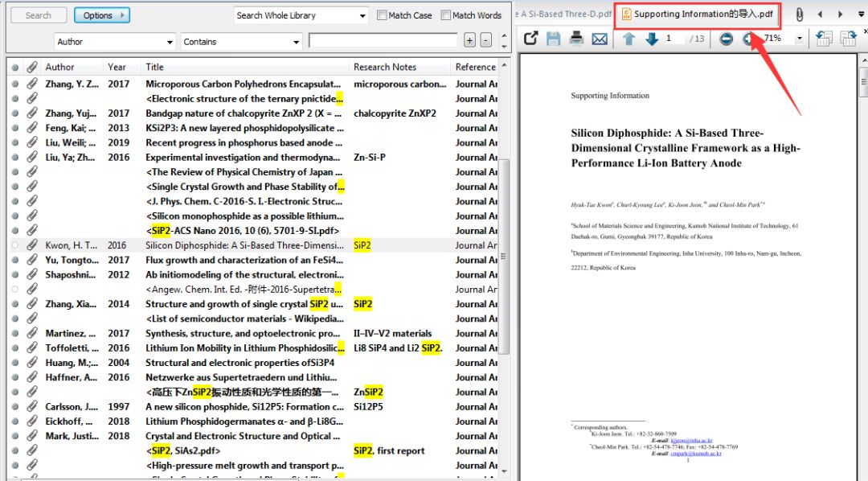Click paperclip of Carlsson 1997 row
Viewport: 868px width, 481px height.
32,406
